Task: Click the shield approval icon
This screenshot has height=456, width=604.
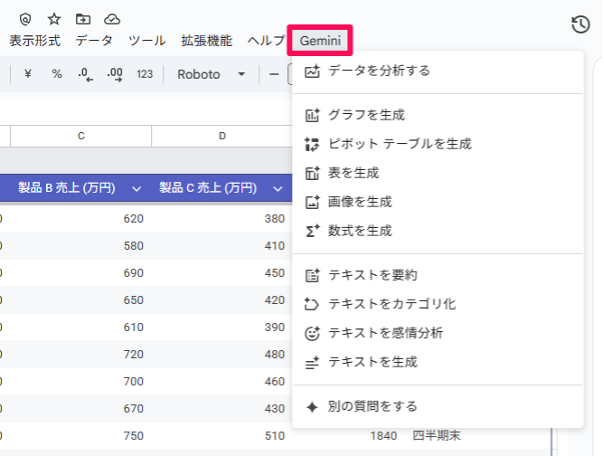Action: pos(25,19)
